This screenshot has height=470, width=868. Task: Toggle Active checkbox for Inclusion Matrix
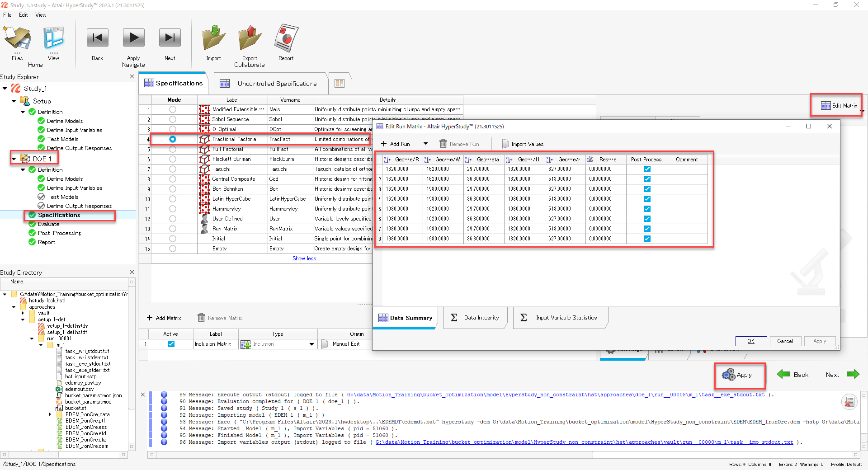(171, 344)
